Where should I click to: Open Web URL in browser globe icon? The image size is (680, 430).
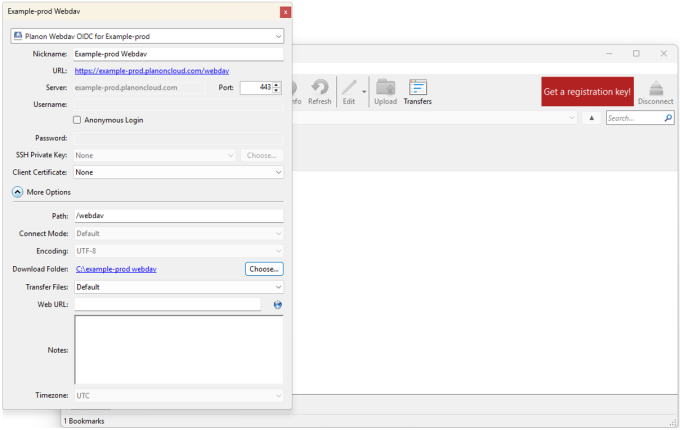click(278, 305)
